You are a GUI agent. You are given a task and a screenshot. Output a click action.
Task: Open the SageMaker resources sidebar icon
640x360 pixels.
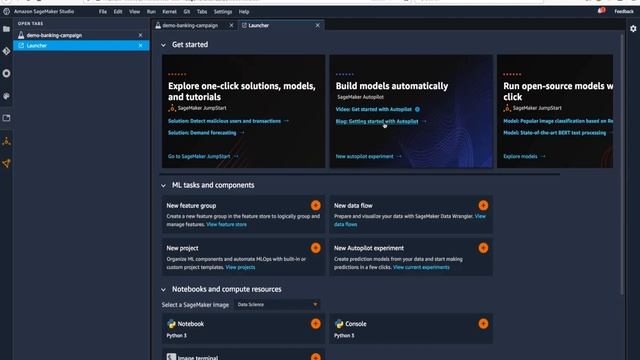tap(6, 164)
